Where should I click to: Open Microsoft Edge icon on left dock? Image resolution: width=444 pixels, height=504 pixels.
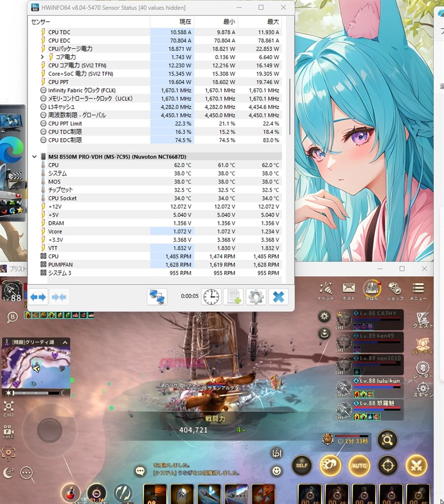(x=12, y=150)
